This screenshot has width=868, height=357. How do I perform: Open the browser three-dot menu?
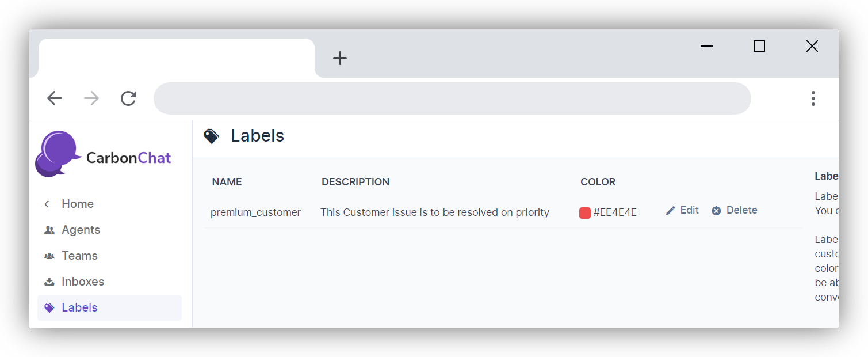point(813,98)
